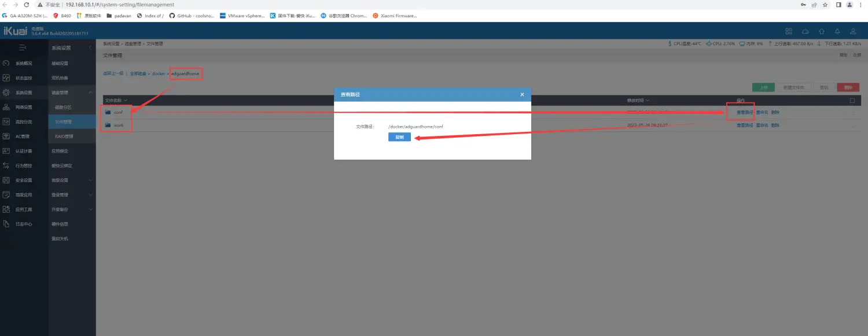Check the checkbox for work row
868x336 pixels.
852,125
